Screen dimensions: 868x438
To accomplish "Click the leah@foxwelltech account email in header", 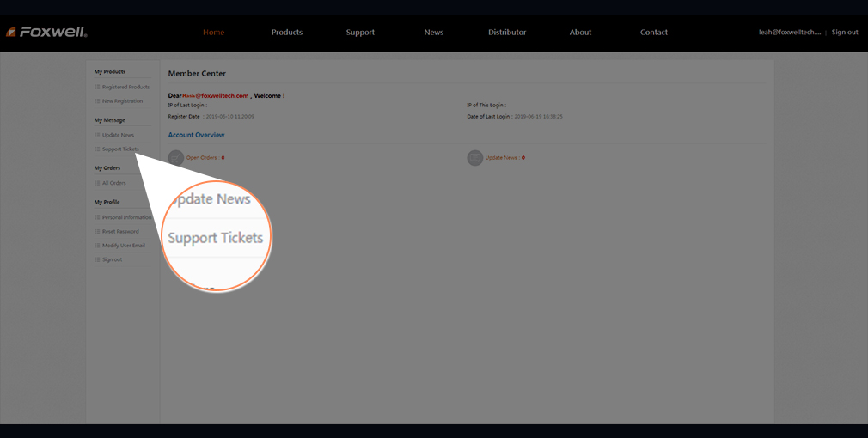I will click(789, 33).
